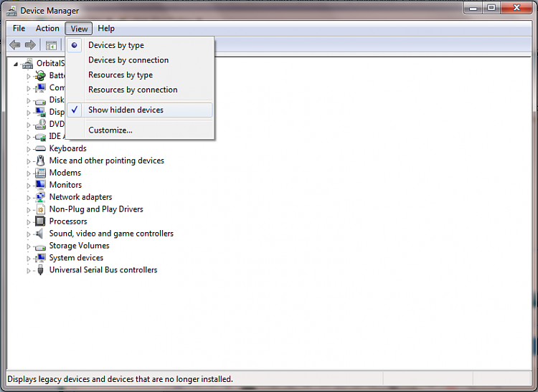Click the Universal Serial Bus controllers icon

point(40,270)
